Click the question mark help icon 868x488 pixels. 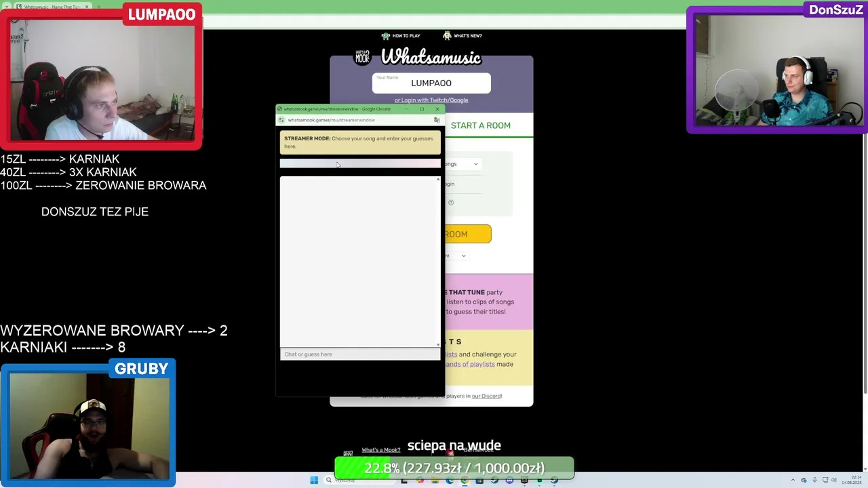[x=451, y=202]
